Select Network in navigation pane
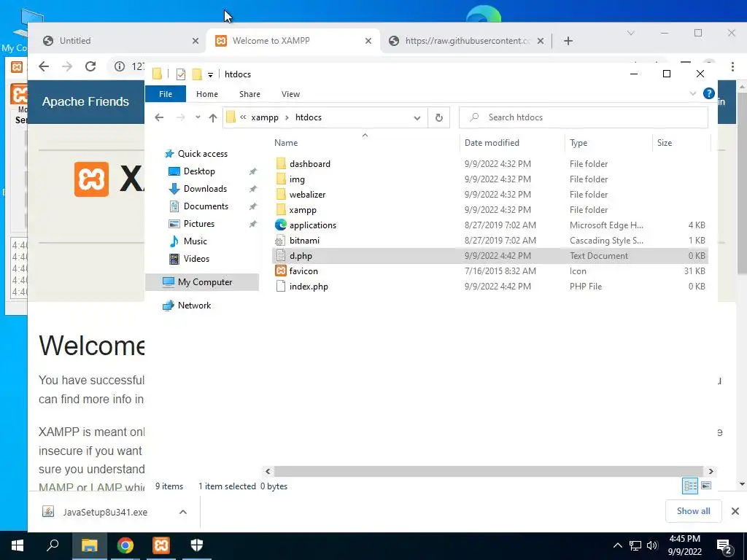This screenshot has width=747, height=560. (x=194, y=306)
